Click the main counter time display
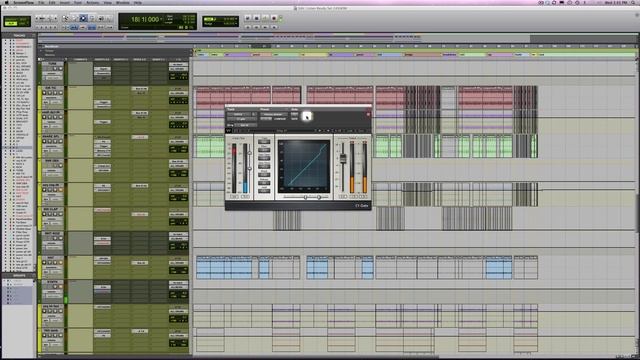The height and width of the screenshot is (360, 640). tap(145, 19)
